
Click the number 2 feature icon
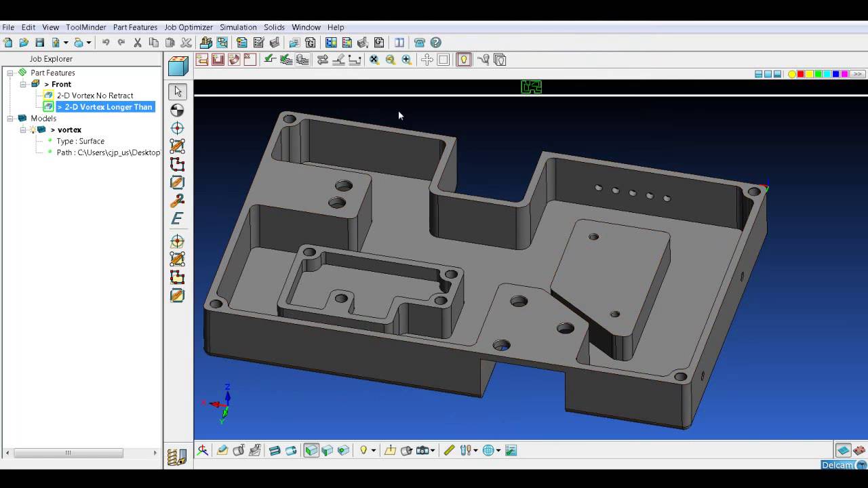tap(177, 201)
